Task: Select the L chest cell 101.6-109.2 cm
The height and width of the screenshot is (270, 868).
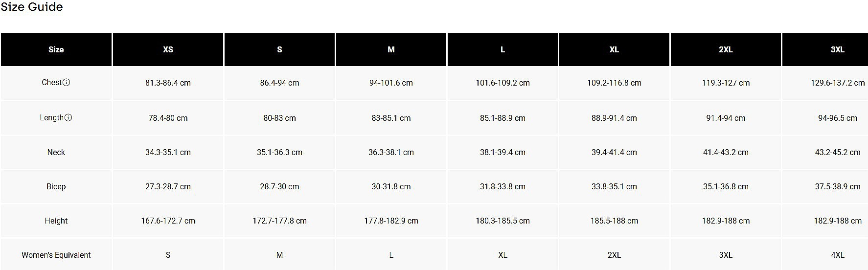Action: click(503, 83)
